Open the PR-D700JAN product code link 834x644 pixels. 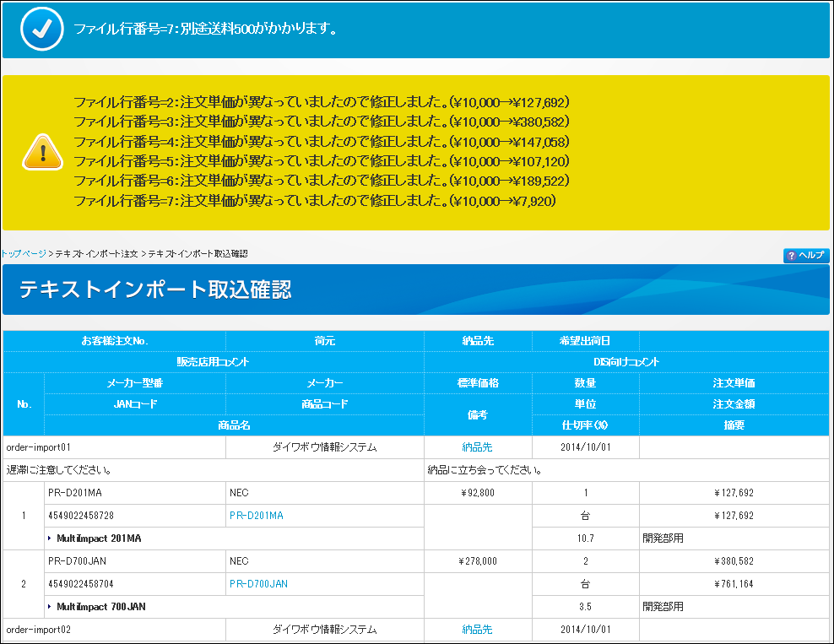click(x=258, y=583)
